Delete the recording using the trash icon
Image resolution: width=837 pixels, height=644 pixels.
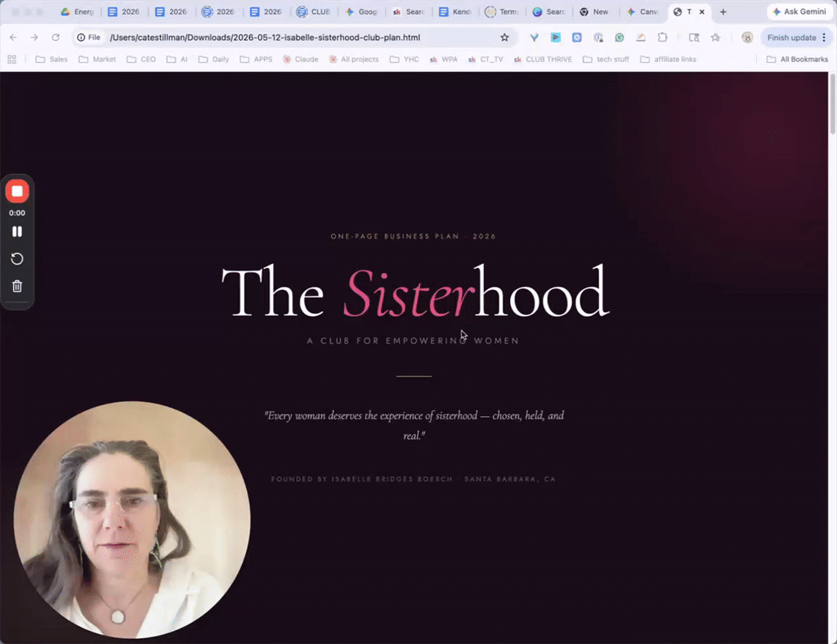click(x=17, y=286)
